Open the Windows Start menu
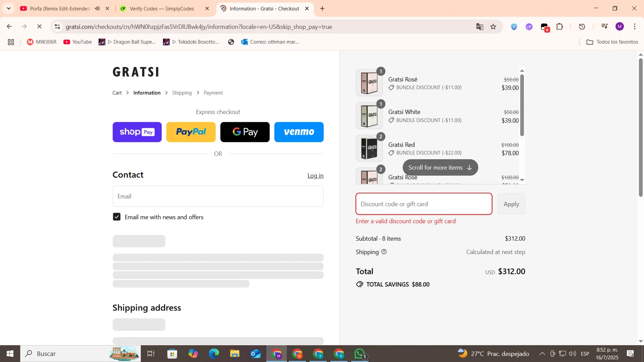Screen dimensions: 644x362 [x=10, y=354]
